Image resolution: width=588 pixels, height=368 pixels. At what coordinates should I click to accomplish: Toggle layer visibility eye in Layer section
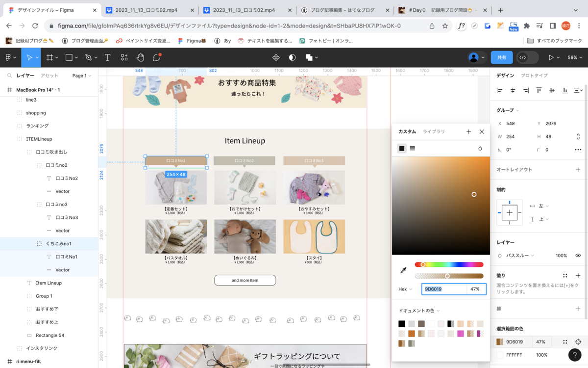578,256
